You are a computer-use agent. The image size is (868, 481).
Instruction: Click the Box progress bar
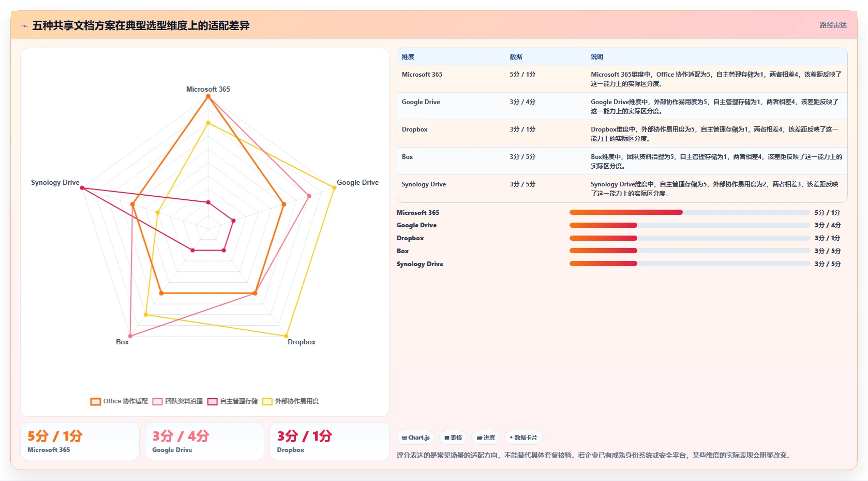coord(690,251)
